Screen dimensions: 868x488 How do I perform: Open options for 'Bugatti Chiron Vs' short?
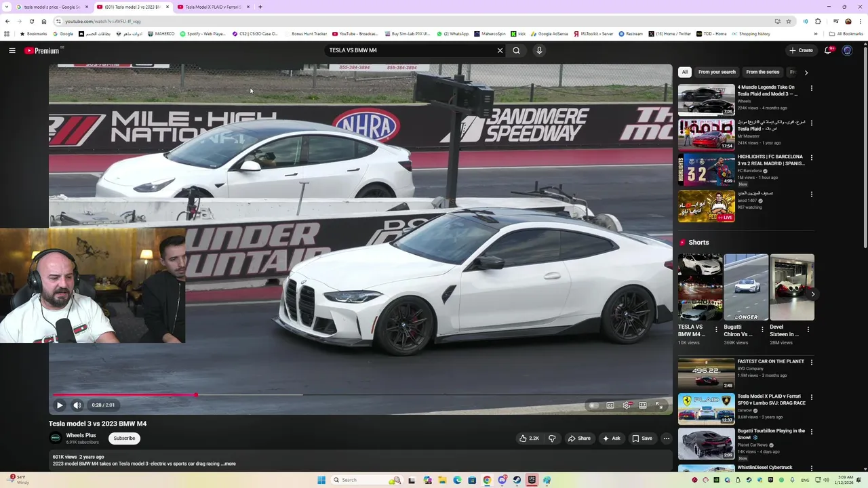click(x=762, y=330)
